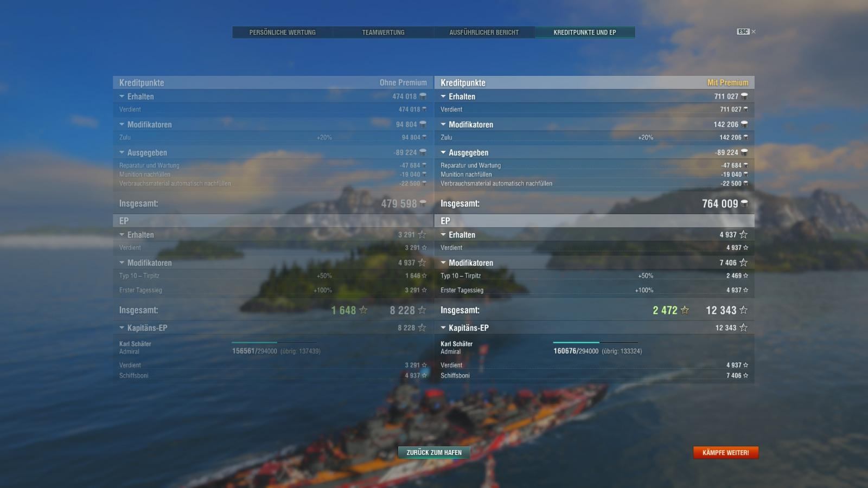Select the Kreditpunkte und EP tab

tap(585, 33)
